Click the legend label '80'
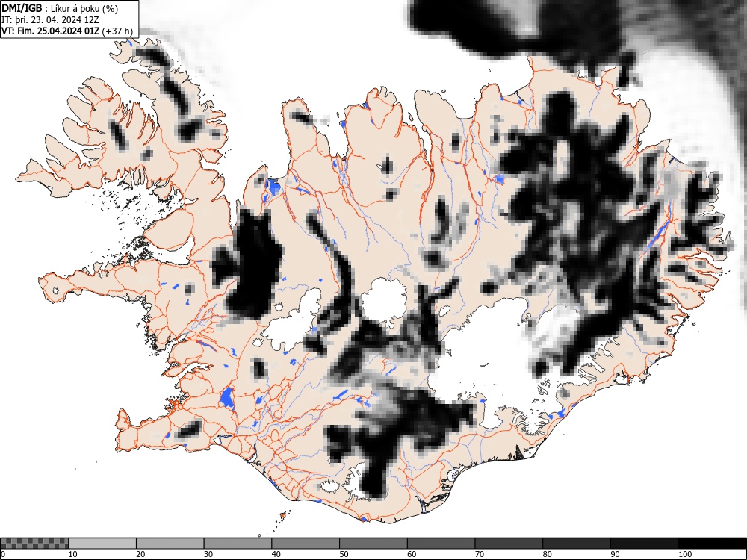The width and height of the screenshot is (747, 560). coord(547,554)
